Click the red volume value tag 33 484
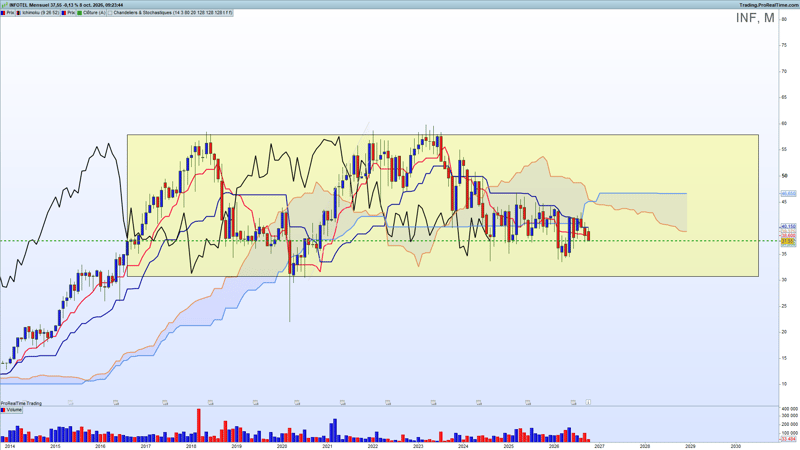The width and height of the screenshot is (800, 450). click(x=788, y=439)
